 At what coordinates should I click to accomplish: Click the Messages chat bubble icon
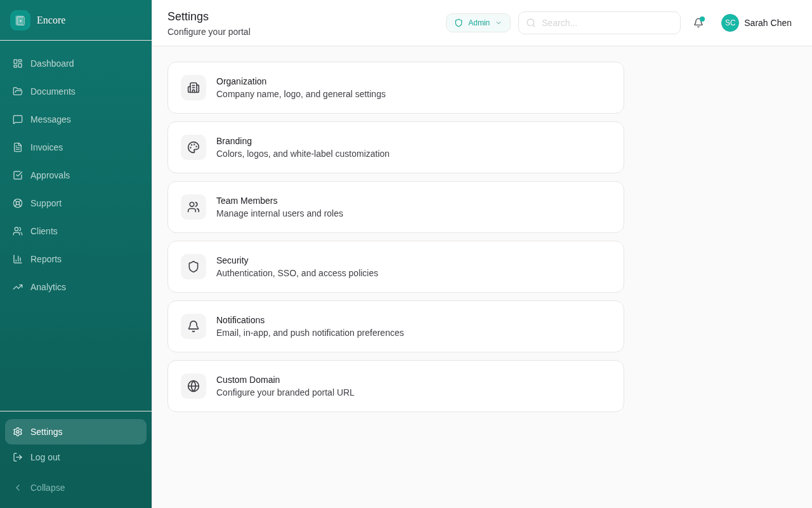[18, 119]
